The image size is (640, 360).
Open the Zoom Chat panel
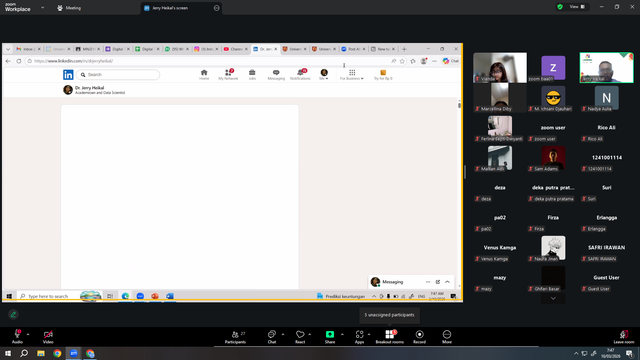pos(271,337)
